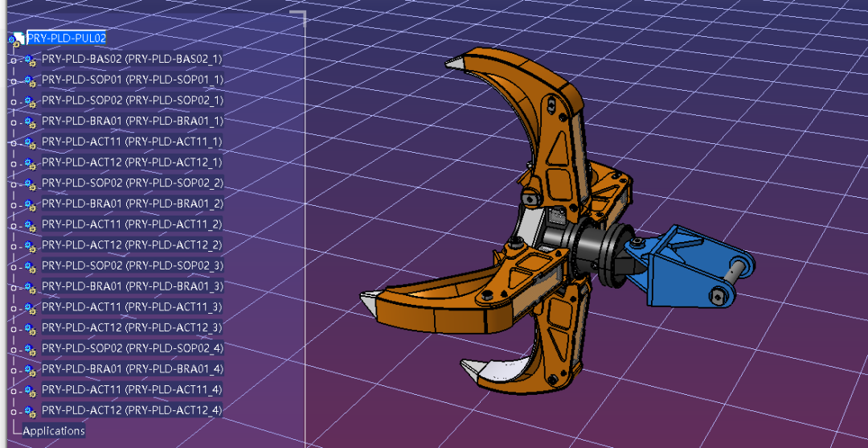Click the icon of PRY-PLD-SOP02_3
The height and width of the screenshot is (448, 868).
30,268
